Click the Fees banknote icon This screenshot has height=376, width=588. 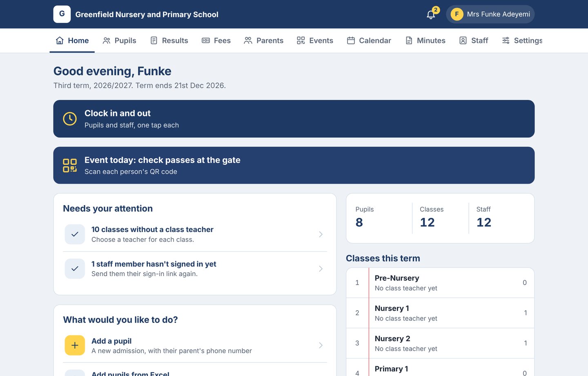click(206, 40)
